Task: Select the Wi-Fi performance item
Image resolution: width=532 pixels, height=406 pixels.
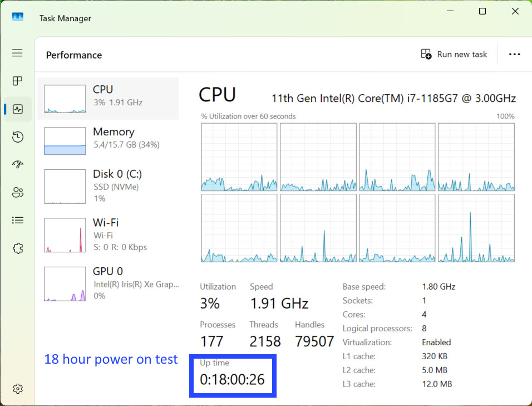Action: [x=108, y=234]
